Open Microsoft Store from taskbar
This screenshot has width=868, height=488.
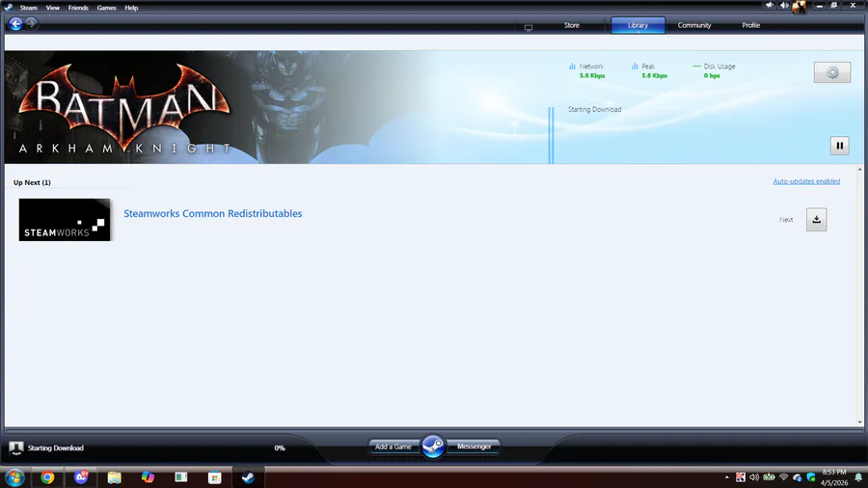[x=215, y=477]
